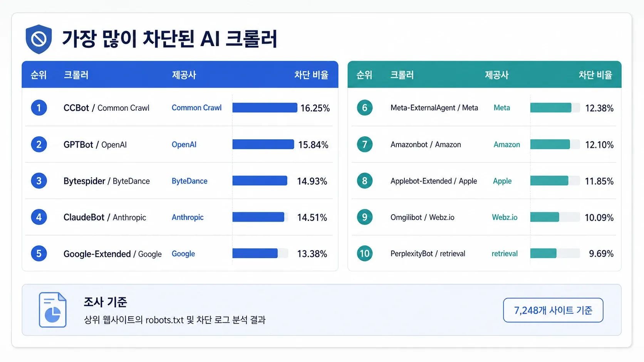
Task: Click the CCBot block ratio bar
Action: (265, 108)
